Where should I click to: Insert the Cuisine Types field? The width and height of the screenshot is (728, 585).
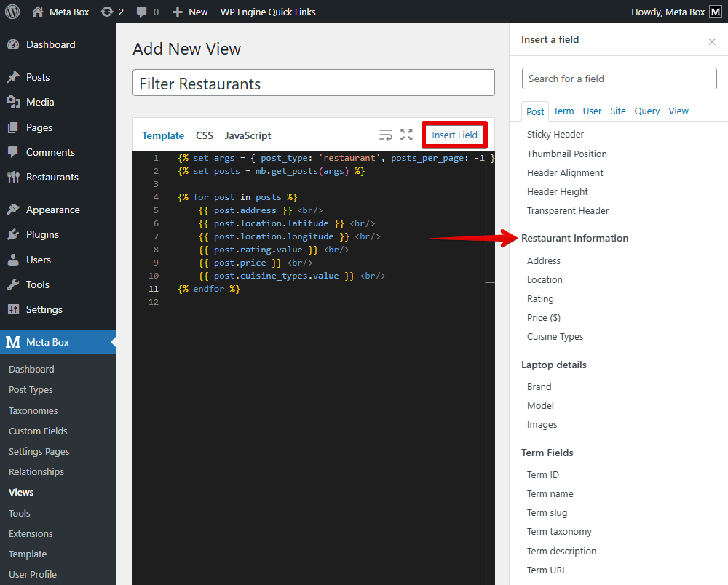555,336
